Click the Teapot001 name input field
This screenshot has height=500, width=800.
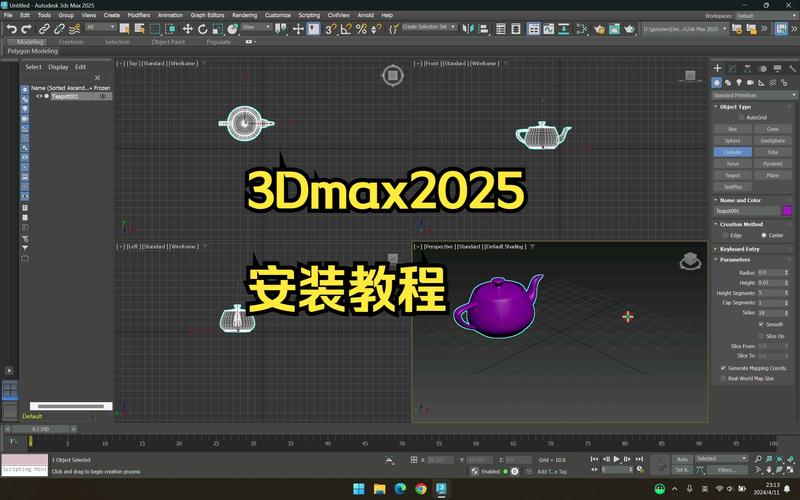pos(746,211)
